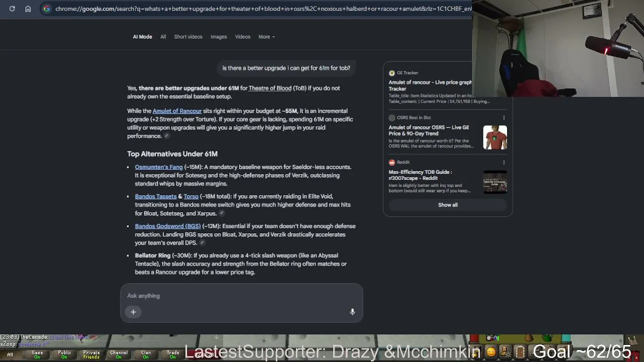Toggle the Public chat filter
This screenshot has width=644, height=362.
tap(64, 354)
